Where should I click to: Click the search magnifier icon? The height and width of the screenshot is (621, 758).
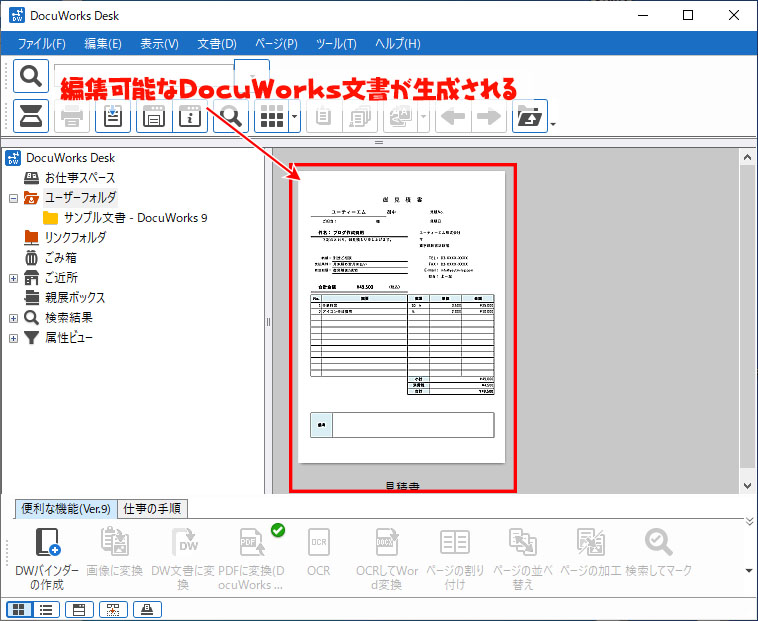pos(31,76)
